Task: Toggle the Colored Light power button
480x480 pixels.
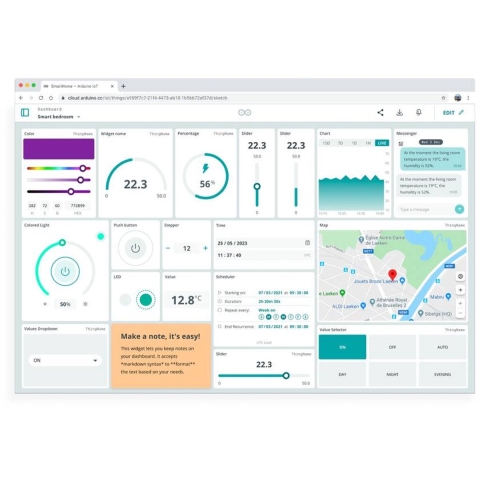Action: pyautogui.click(x=65, y=271)
